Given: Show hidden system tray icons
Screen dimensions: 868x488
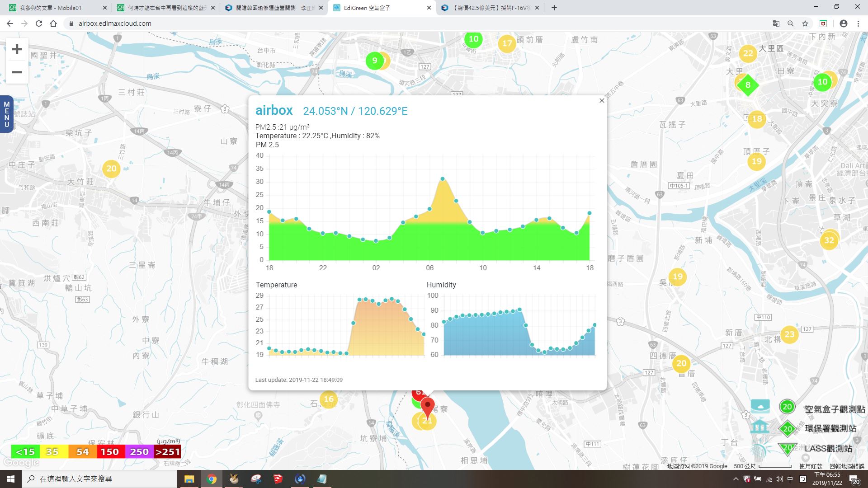Looking at the screenshot, I should click(736, 479).
